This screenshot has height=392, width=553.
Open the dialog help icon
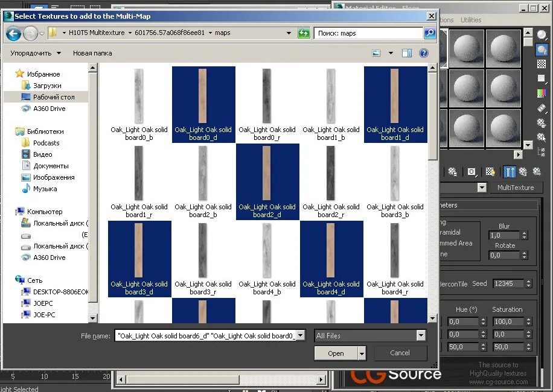424,53
